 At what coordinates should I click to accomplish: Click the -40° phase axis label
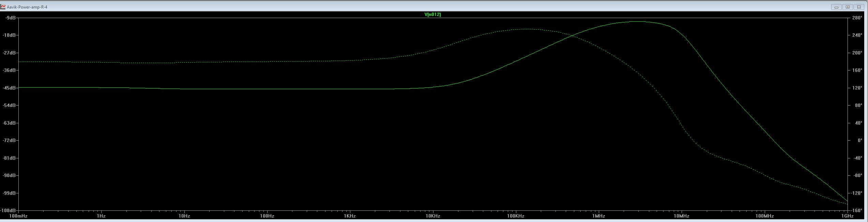857,158
